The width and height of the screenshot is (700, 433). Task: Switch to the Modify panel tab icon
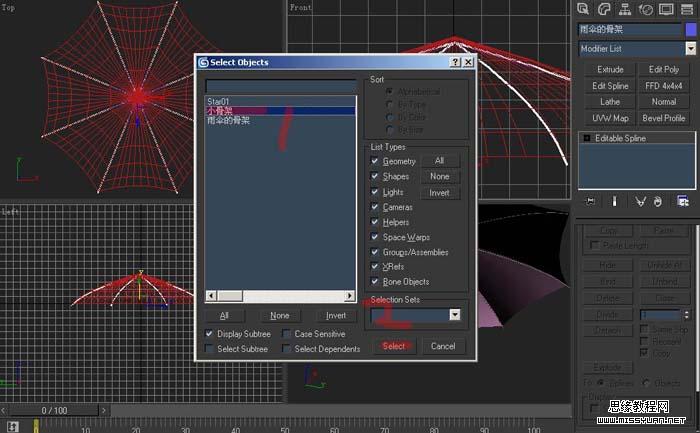pyautogui.click(x=604, y=8)
